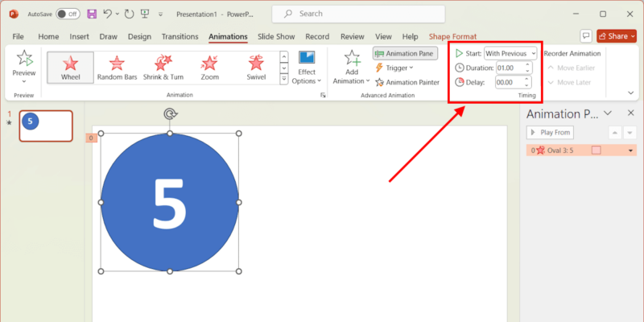The height and width of the screenshot is (322, 644).
Task: Click Move Earlier reorder button
Action: (572, 68)
